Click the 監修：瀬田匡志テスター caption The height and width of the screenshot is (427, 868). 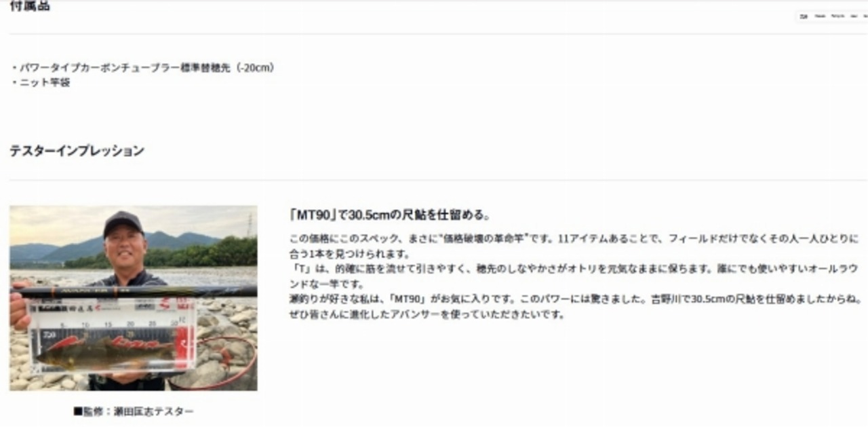tap(134, 411)
